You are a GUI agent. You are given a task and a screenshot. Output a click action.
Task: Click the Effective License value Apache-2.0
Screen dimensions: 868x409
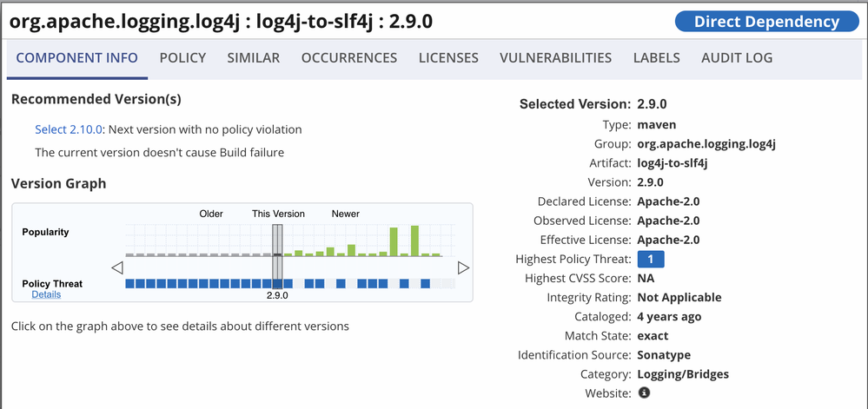[669, 240]
